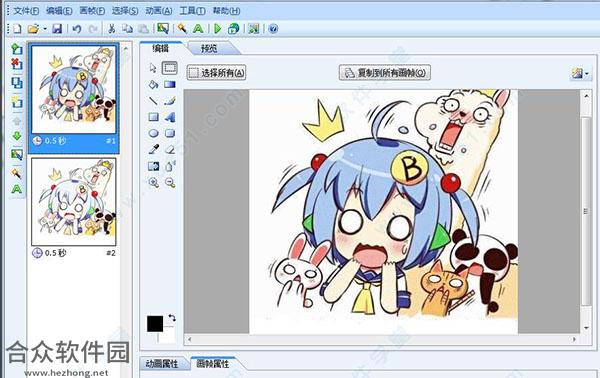Click the New animation toolbar icon

tap(17, 29)
